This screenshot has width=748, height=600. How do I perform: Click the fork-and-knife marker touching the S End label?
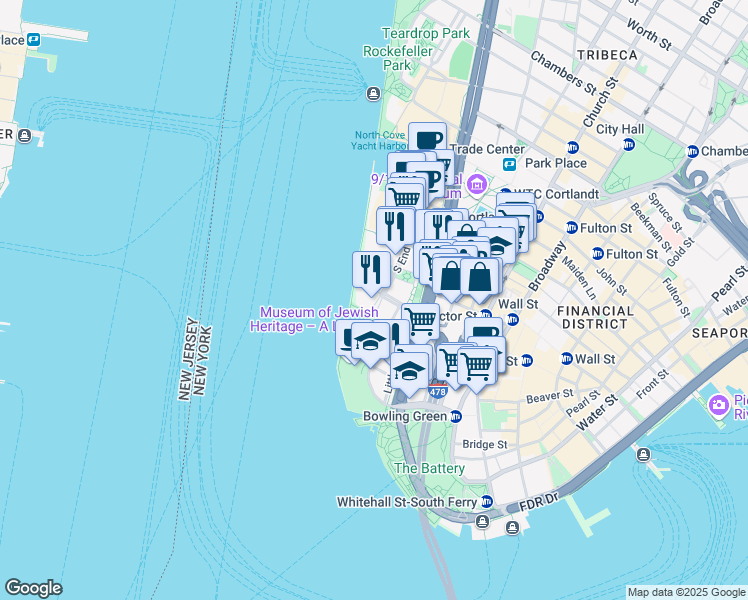[395, 228]
